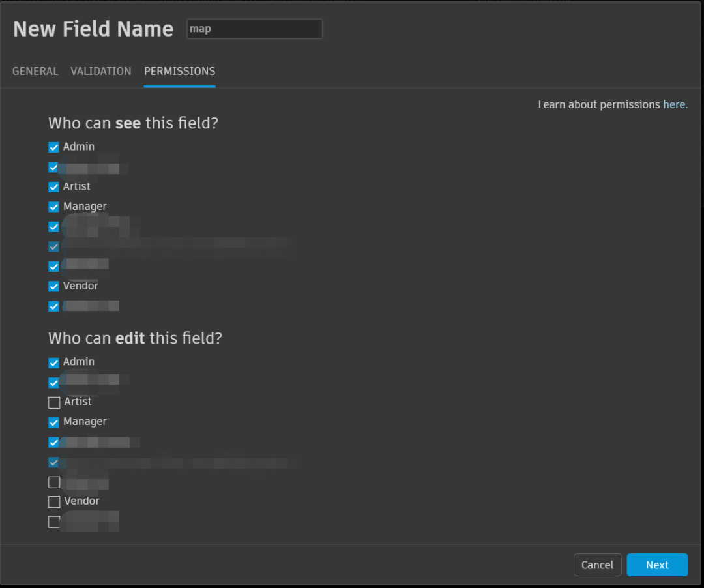Enable Artist under who can edit
This screenshot has height=588, width=704.
tap(54, 402)
